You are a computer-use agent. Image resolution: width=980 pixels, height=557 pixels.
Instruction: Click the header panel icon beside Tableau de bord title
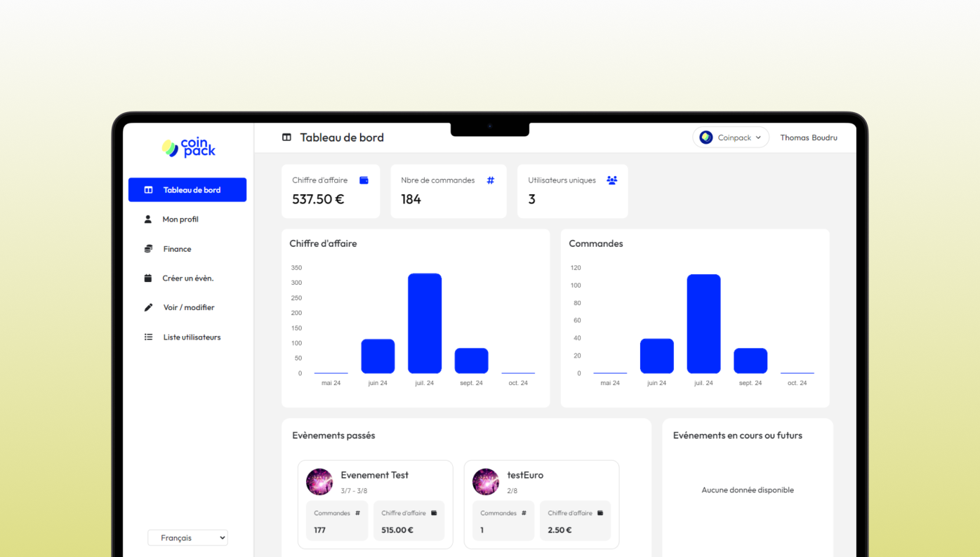[x=286, y=137]
